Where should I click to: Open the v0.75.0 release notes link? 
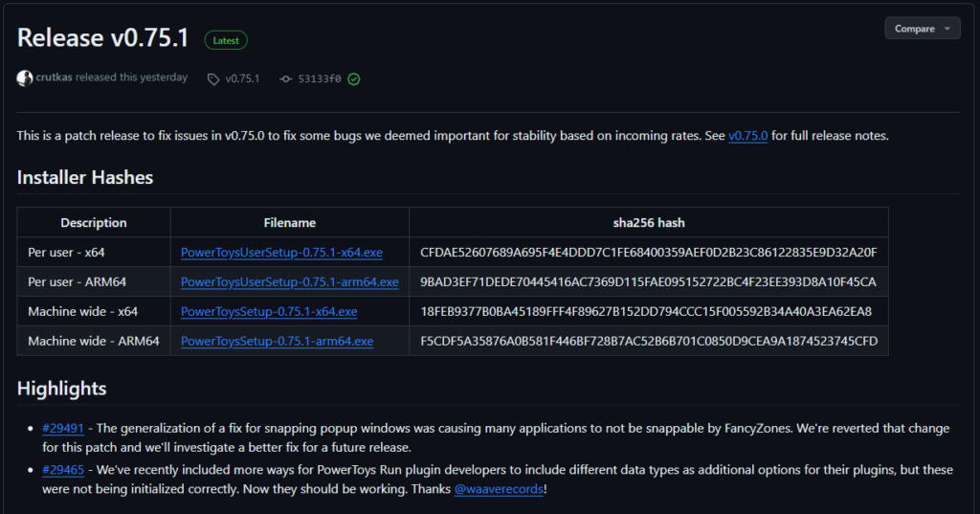[747, 136]
